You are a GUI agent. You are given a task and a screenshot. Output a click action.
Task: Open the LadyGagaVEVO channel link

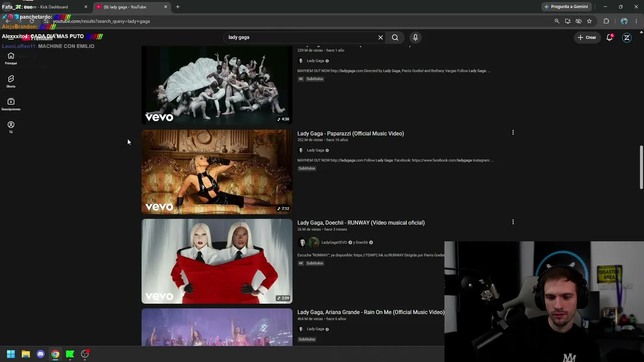(334, 242)
